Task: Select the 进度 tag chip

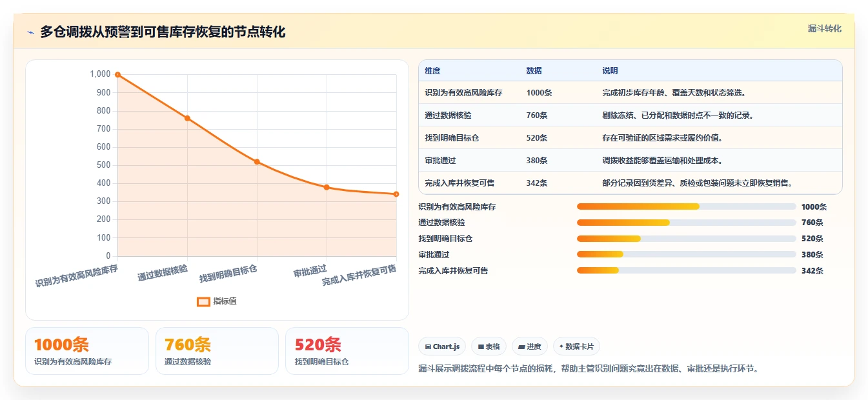Action: pyautogui.click(x=530, y=346)
